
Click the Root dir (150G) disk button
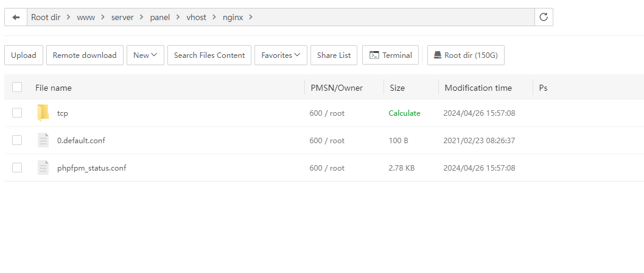pos(466,55)
